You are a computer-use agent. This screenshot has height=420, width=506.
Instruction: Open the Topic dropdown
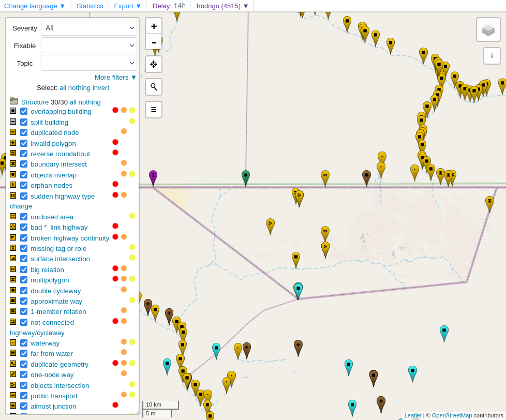pyautogui.click(x=88, y=63)
